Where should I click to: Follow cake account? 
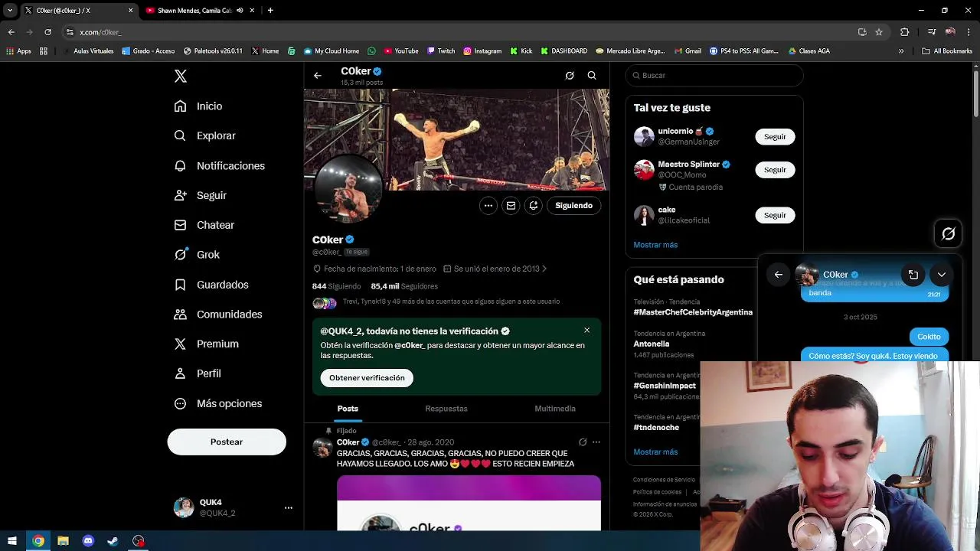coord(775,215)
